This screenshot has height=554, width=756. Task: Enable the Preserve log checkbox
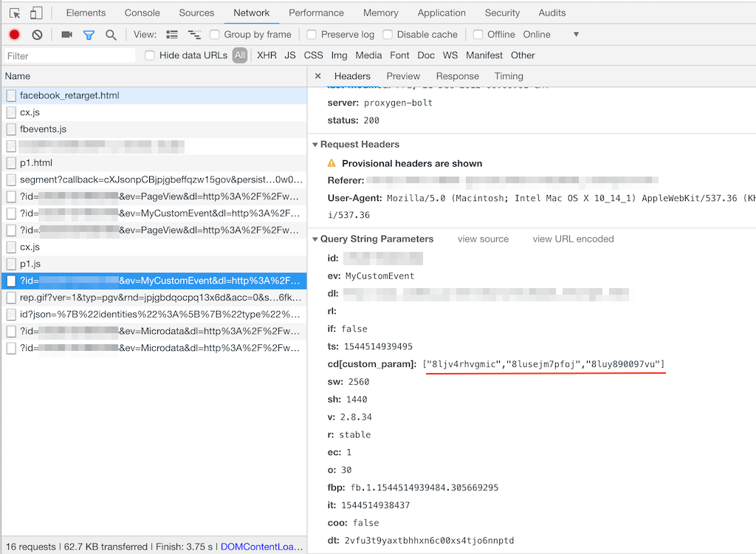312,35
